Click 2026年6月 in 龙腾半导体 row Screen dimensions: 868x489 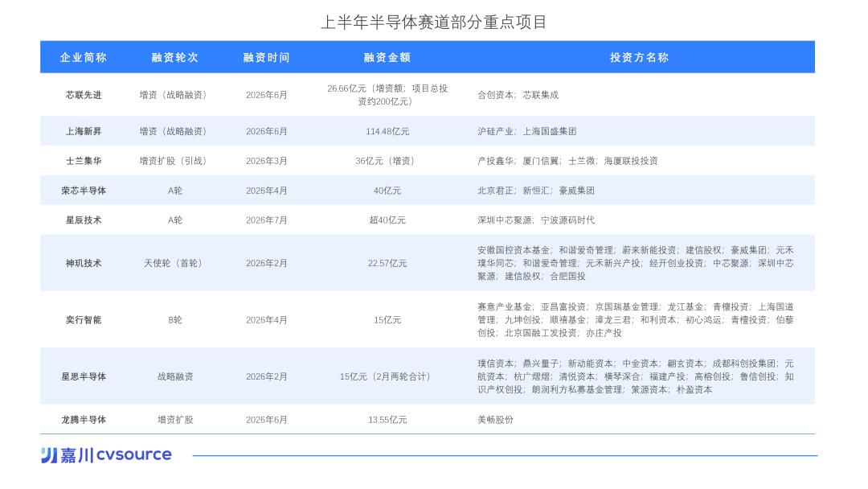(266, 420)
